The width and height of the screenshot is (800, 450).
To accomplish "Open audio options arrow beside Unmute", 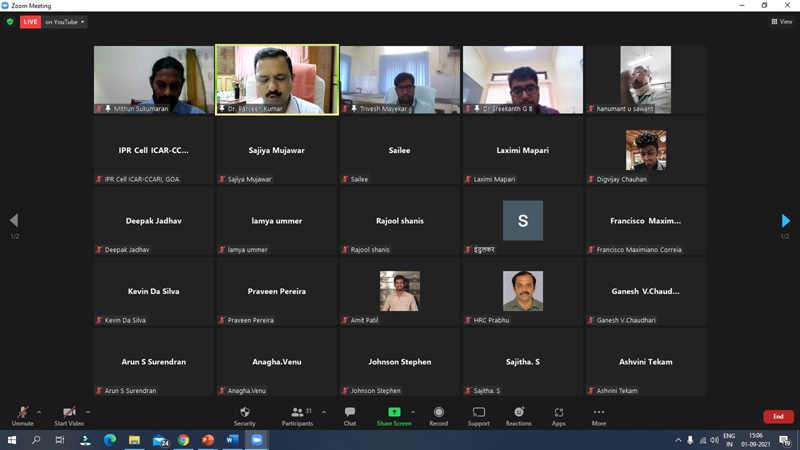I will pos(39,412).
